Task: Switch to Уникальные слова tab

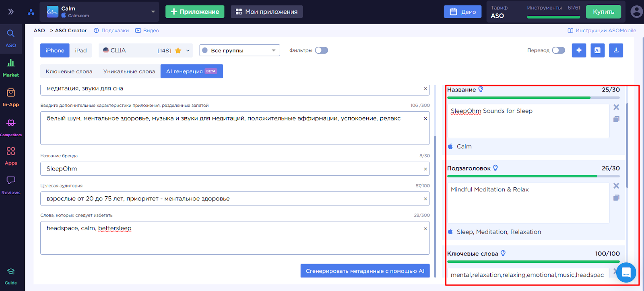Action: pos(129,71)
